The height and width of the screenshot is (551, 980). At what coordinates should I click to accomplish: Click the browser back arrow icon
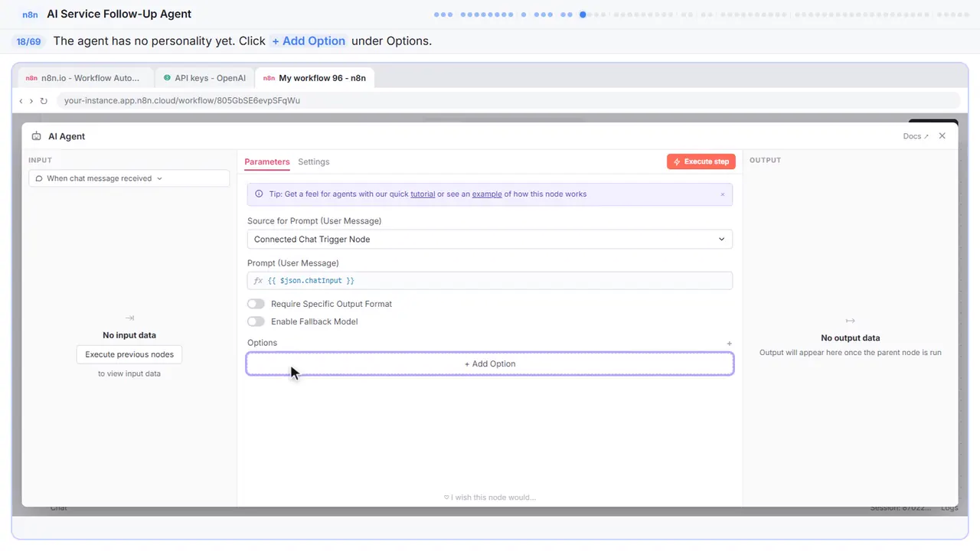pos(21,101)
